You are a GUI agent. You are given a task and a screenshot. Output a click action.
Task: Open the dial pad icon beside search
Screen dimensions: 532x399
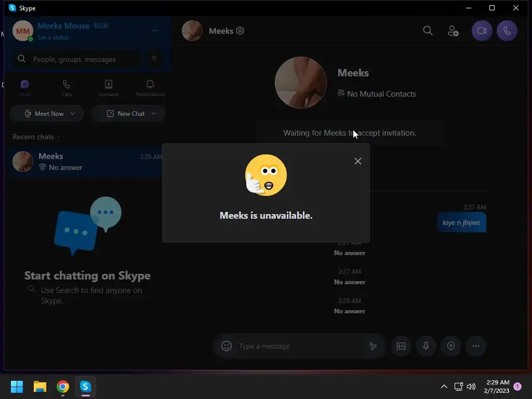154,58
